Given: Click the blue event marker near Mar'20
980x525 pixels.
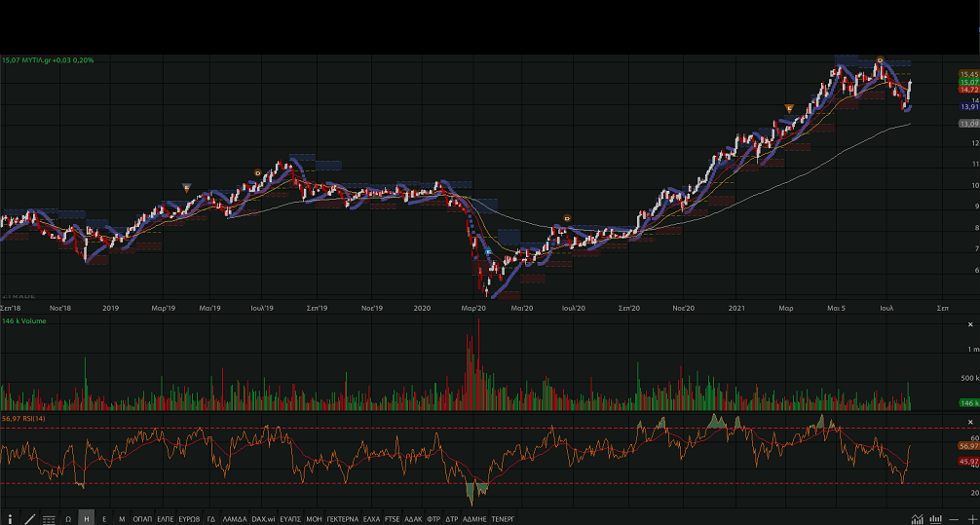Looking at the screenshot, I should click(488, 251).
